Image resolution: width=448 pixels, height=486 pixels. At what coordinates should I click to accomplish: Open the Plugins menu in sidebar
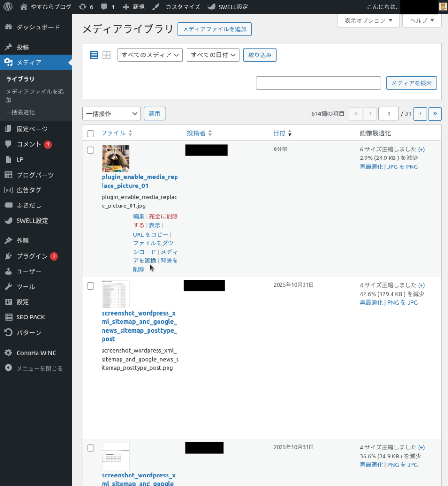32,256
